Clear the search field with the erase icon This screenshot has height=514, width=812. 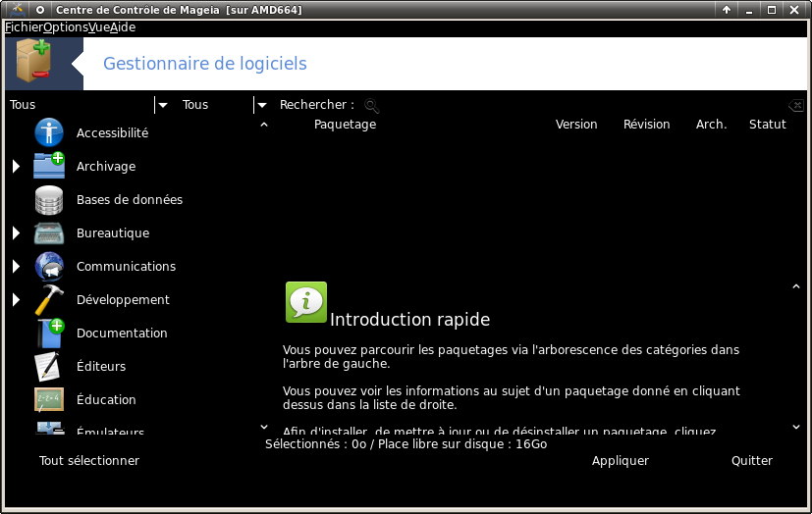[796, 106]
